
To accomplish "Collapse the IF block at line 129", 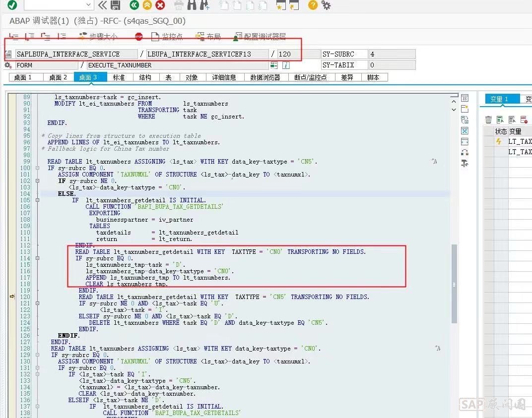I will (x=37, y=355).
